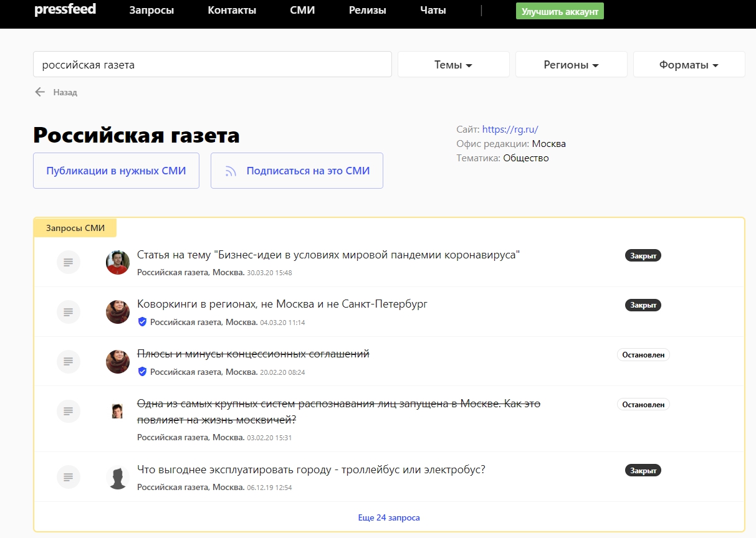The height and width of the screenshot is (538, 756).
Task: Go to the Релизы section
Action: (x=367, y=11)
